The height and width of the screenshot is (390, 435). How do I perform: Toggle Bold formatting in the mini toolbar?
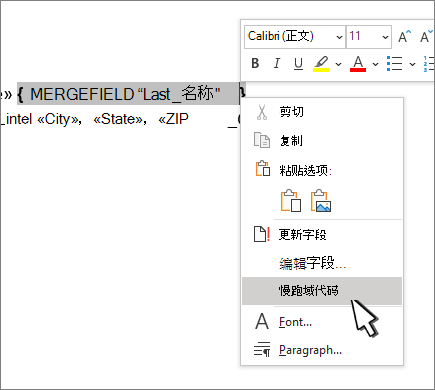pos(255,63)
